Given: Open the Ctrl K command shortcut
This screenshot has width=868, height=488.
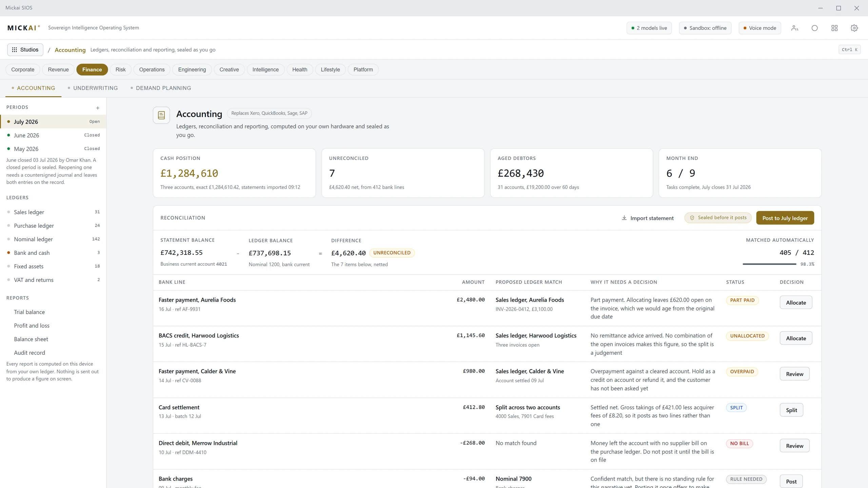Looking at the screenshot, I should point(849,49).
